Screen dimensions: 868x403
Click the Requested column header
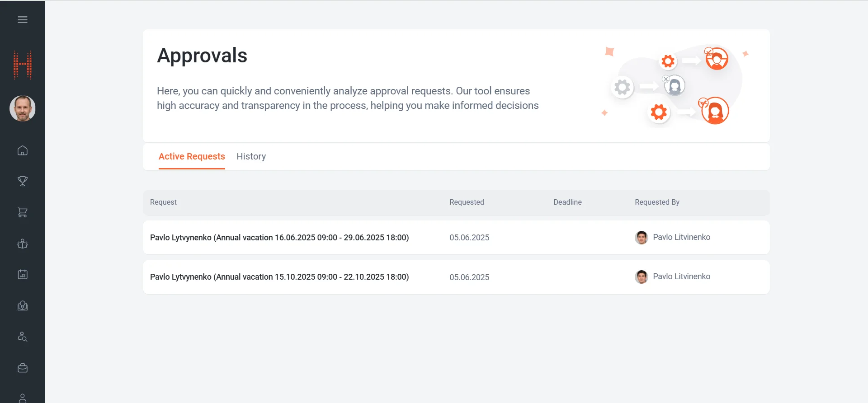(467, 202)
